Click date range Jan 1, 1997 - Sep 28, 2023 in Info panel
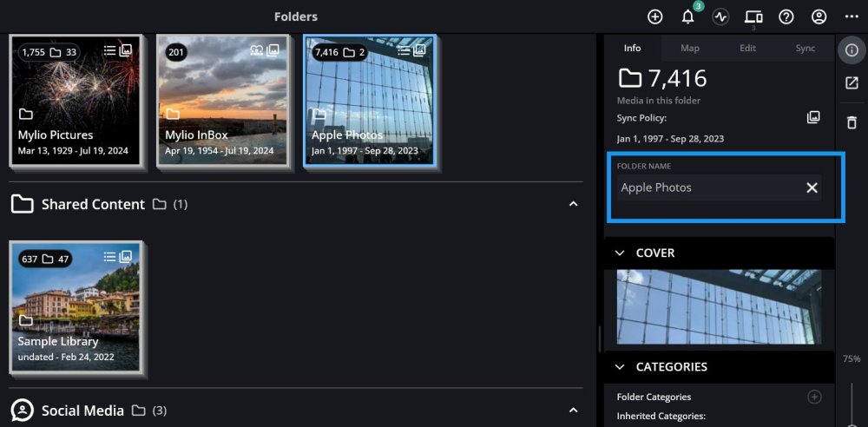The width and height of the screenshot is (868, 427). [x=670, y=139]
